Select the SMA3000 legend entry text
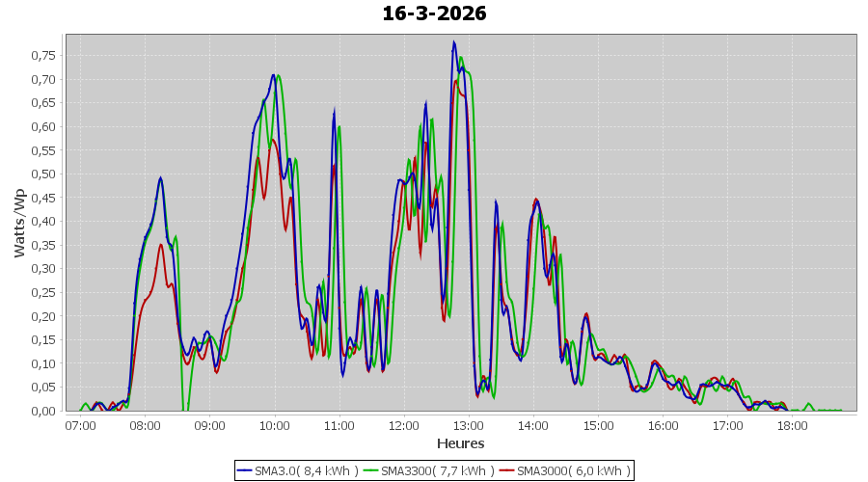 574,470
